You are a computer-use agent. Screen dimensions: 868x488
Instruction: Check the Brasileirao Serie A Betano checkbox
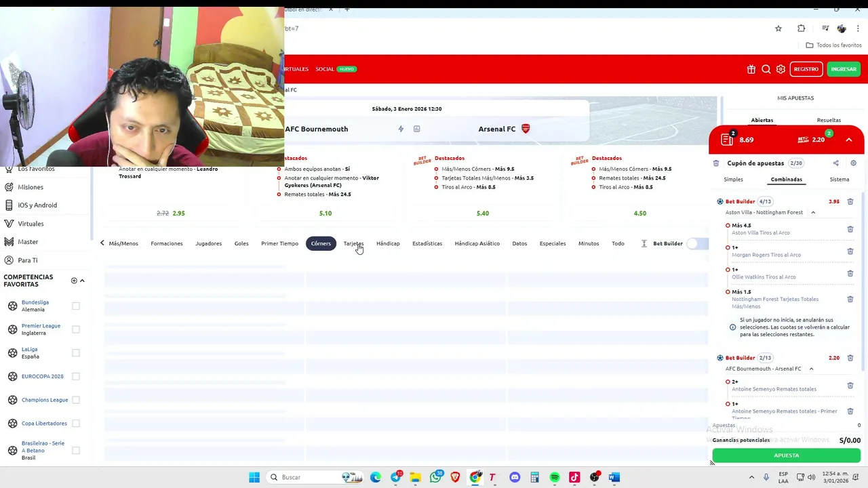[x=76, y=450]
